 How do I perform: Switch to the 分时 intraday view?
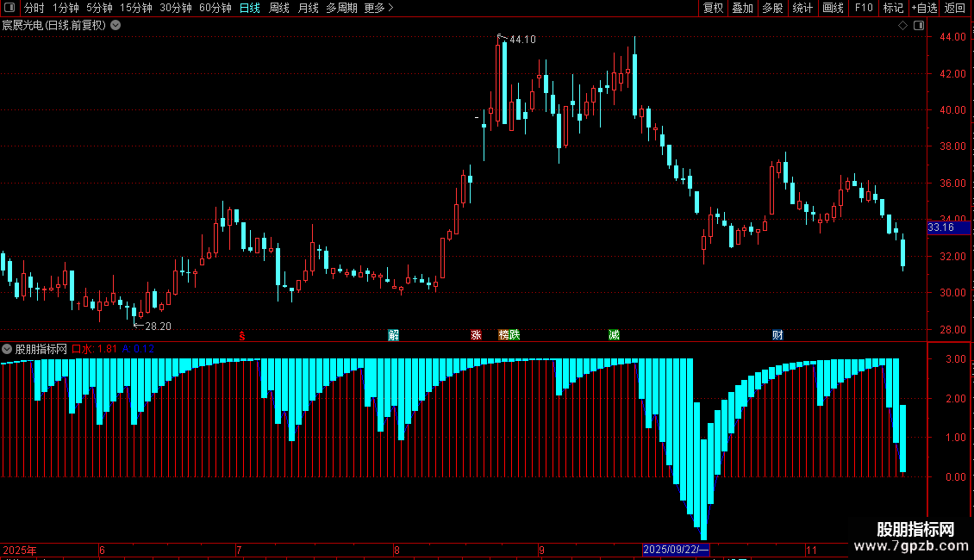34,8
